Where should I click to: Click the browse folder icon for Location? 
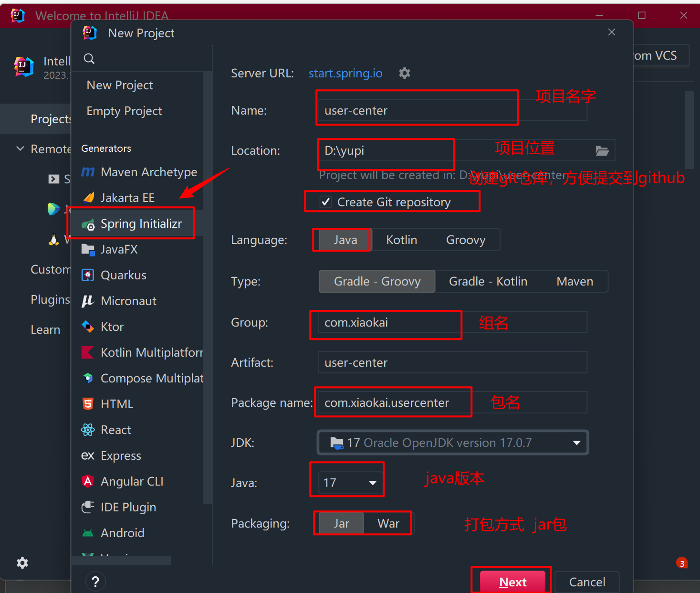click(x=602, y=151)
